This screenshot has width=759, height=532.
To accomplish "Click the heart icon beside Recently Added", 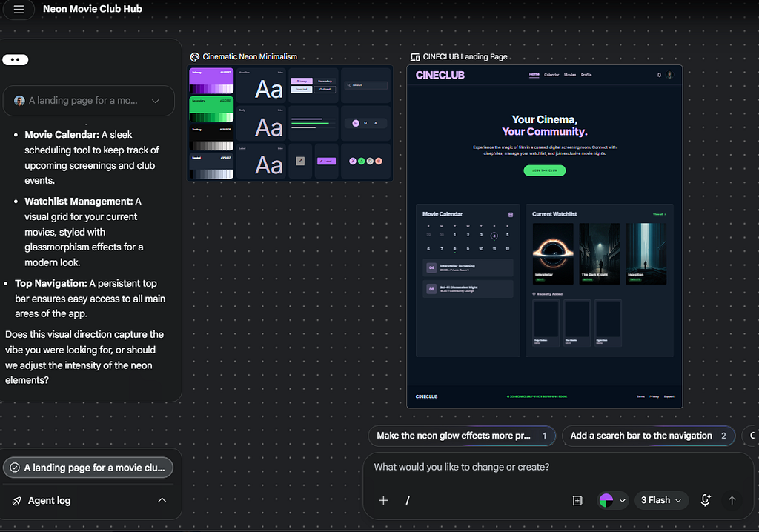I will pyautogui.click(x=534, y=294).
